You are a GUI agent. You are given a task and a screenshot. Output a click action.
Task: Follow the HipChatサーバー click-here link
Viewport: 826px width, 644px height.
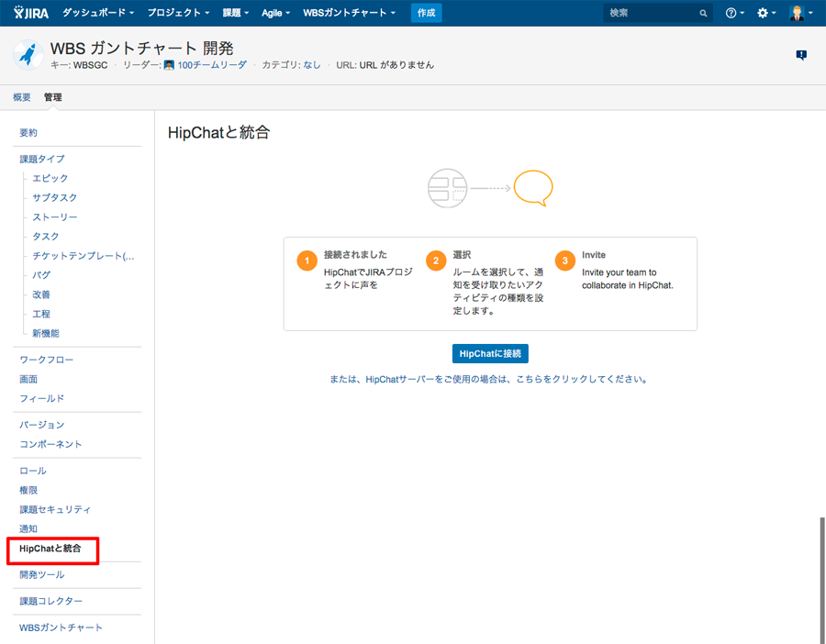(488, 379)
